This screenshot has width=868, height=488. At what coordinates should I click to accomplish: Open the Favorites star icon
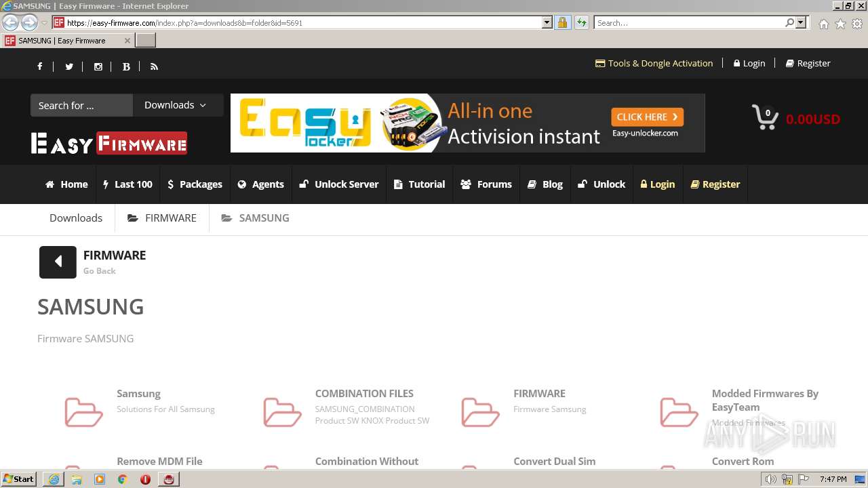(x=840, y=23)
